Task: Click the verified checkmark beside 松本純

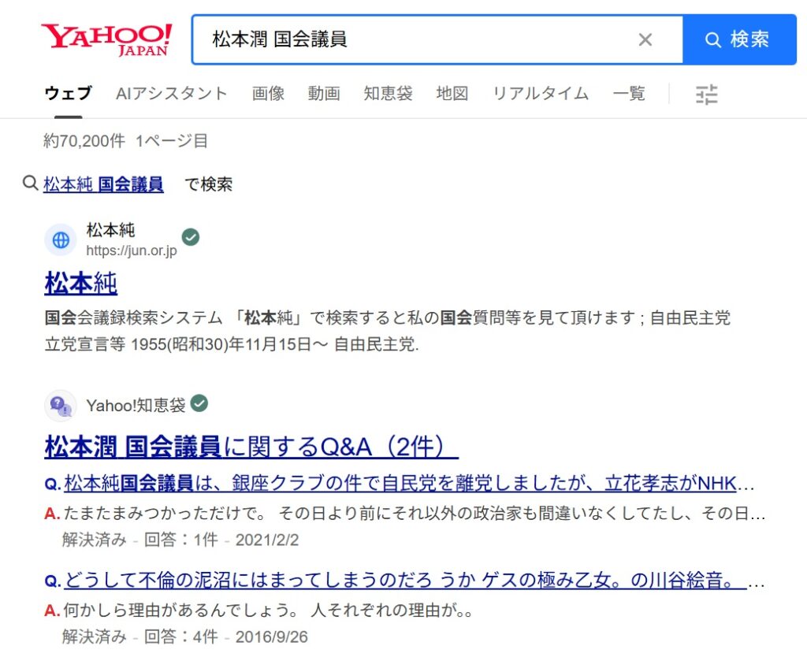Action: point(190,237)
